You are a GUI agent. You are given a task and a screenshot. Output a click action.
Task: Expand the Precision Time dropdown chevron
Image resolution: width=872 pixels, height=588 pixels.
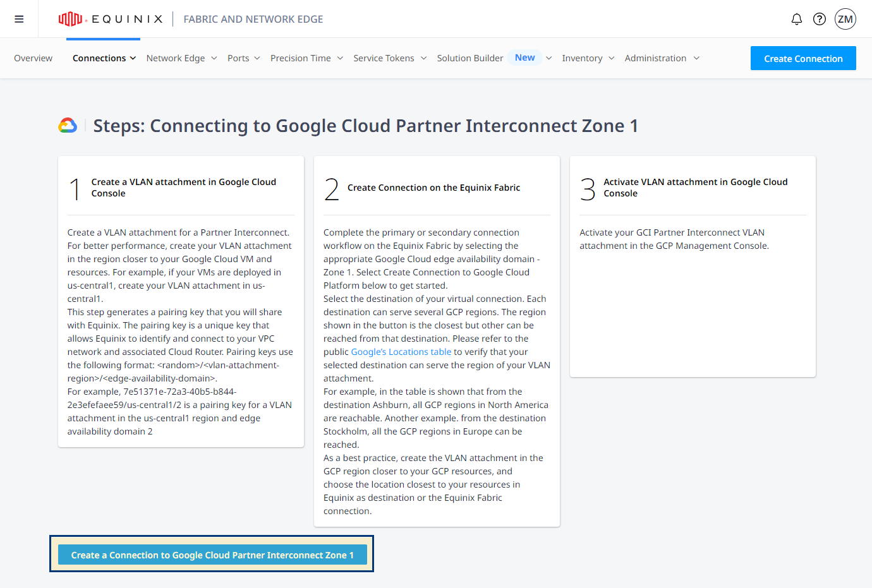340,58
